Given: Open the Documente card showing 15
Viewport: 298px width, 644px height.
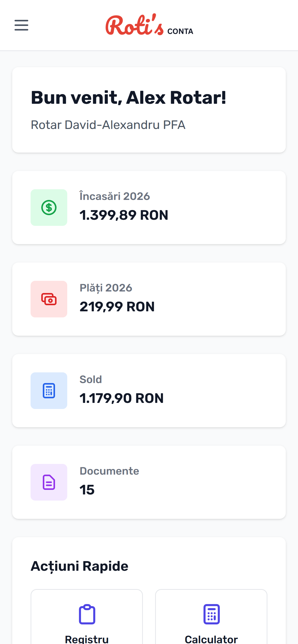Looking at the screenshot, I should tap(149, 482).
